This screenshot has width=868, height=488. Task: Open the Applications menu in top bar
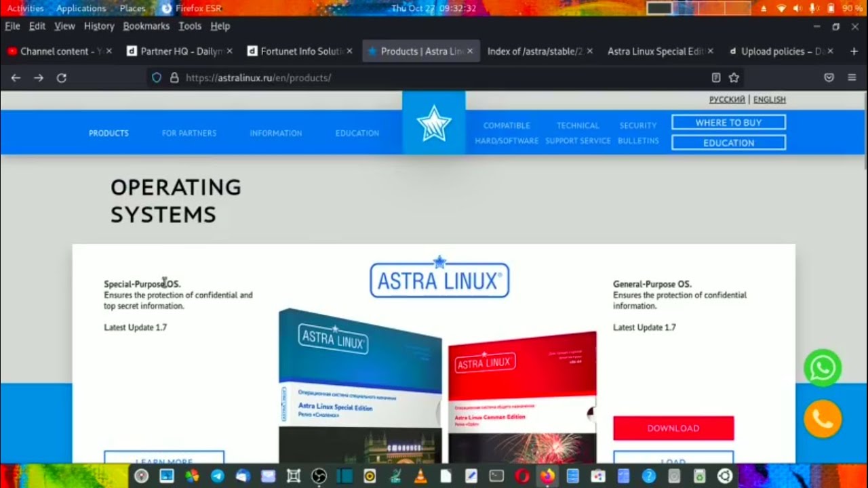pyautogui.click(x=81, y=8)
